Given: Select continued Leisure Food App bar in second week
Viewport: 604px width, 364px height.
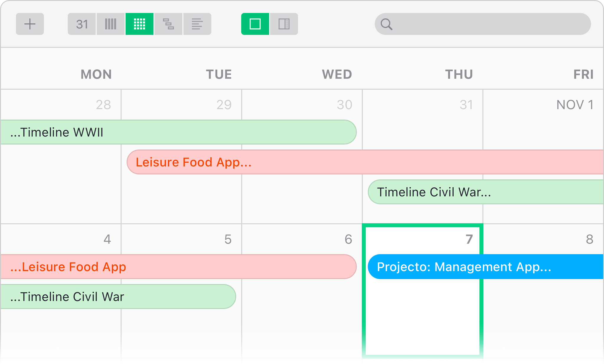Looking at the screenshot, I should [x=177, y=267].
